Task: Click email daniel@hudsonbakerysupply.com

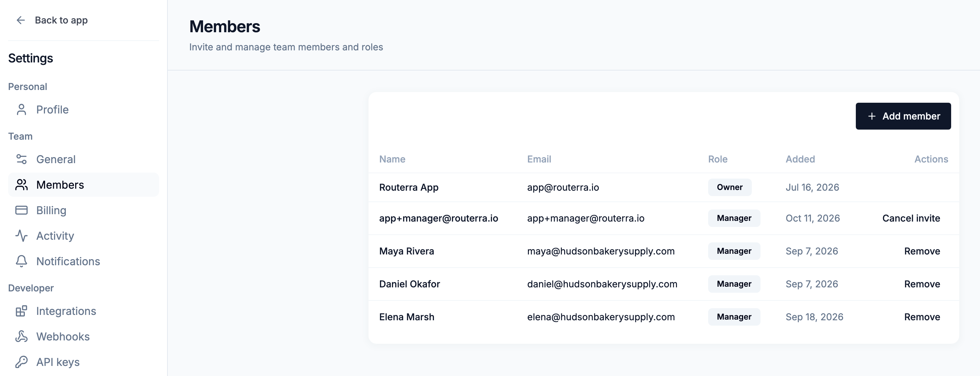Action: tap(602, 284)
